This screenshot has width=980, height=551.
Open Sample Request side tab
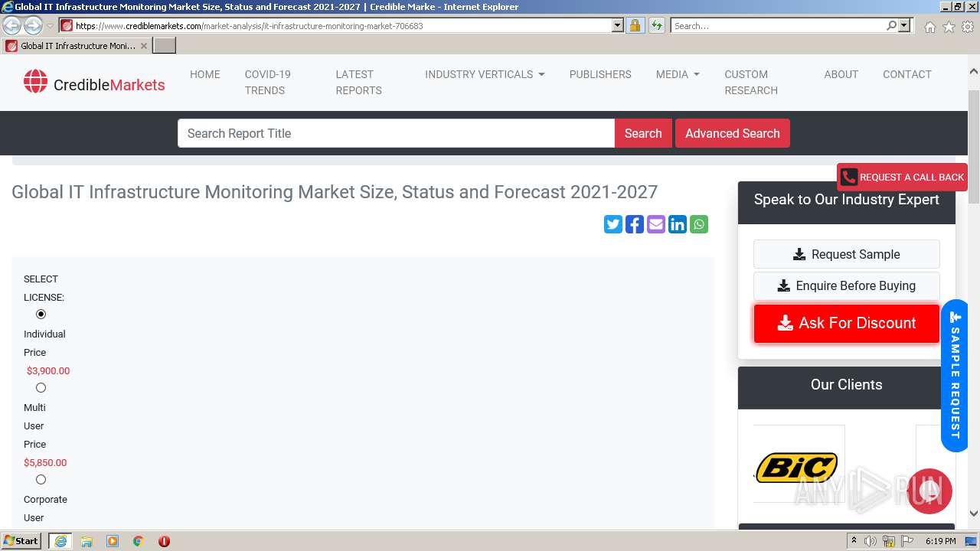(x=955, y=375)
